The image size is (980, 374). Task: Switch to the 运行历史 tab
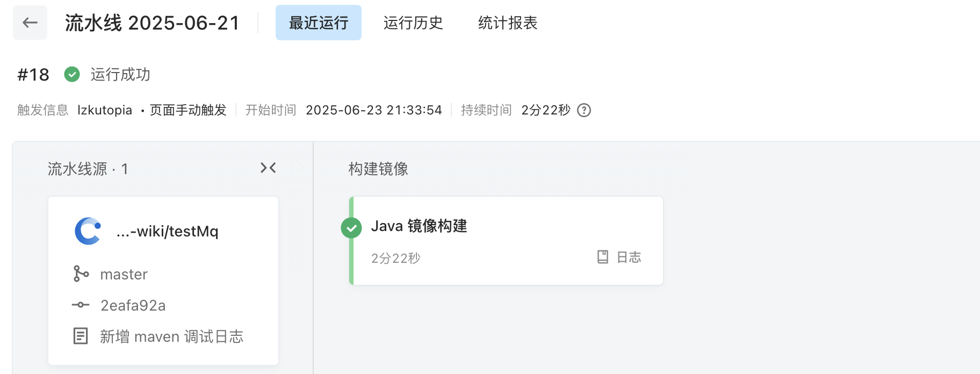413,23
